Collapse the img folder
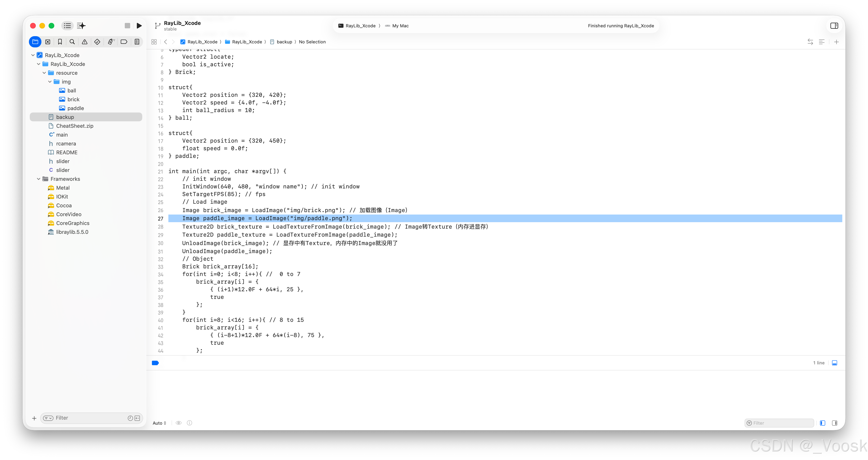 point(50,82)
